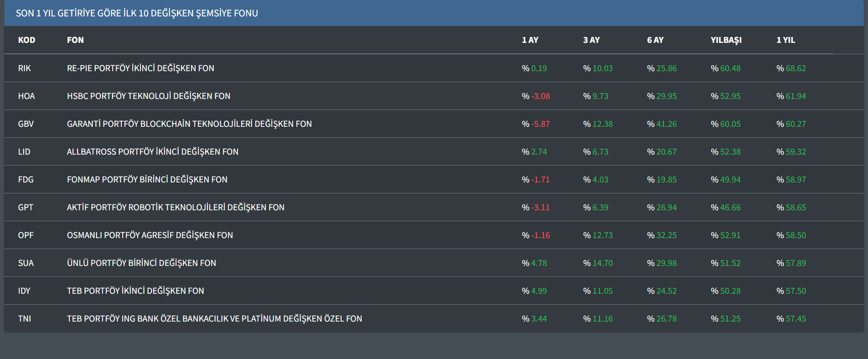Open AKTİF PORTFÖY ROBOTİK TEKNOLOJİLERİ fund

(176, 208)
